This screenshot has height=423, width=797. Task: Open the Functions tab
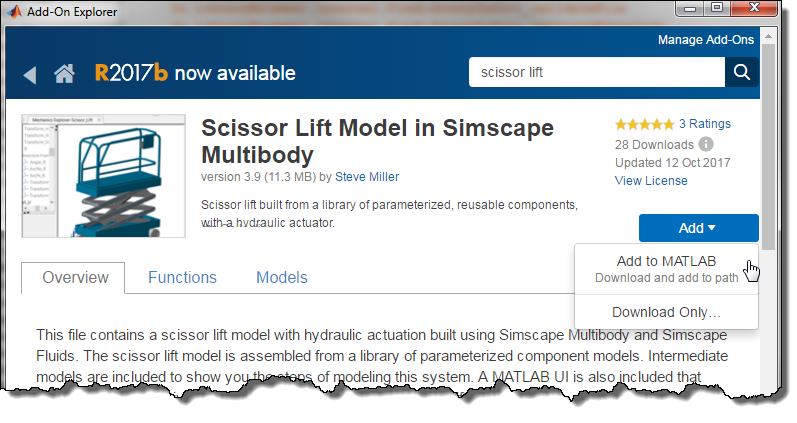click(x=182, y=278)
